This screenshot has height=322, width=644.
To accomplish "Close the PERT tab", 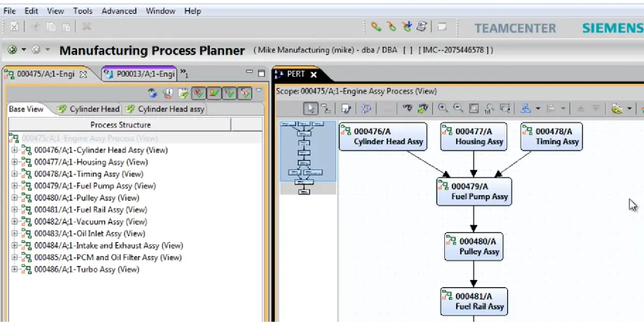I will click(313, 75).
